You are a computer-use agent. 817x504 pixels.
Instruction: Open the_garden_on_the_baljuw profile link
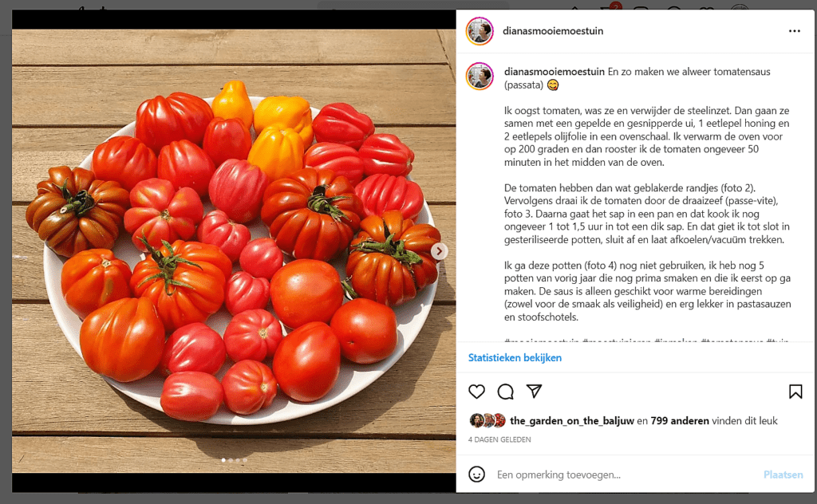pos(571,421)
